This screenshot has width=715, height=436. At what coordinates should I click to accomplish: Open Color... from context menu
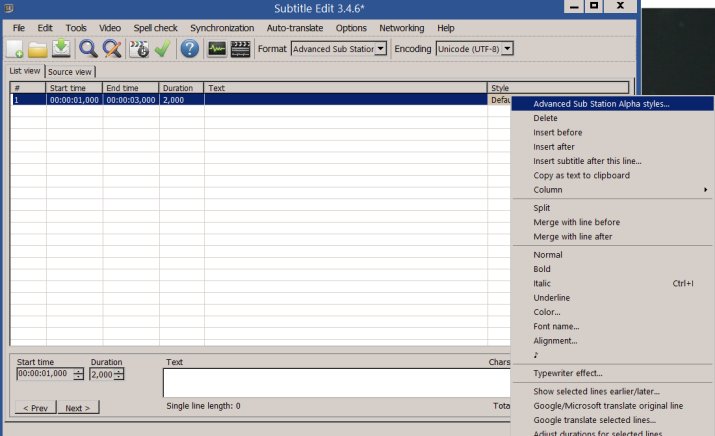612,312
